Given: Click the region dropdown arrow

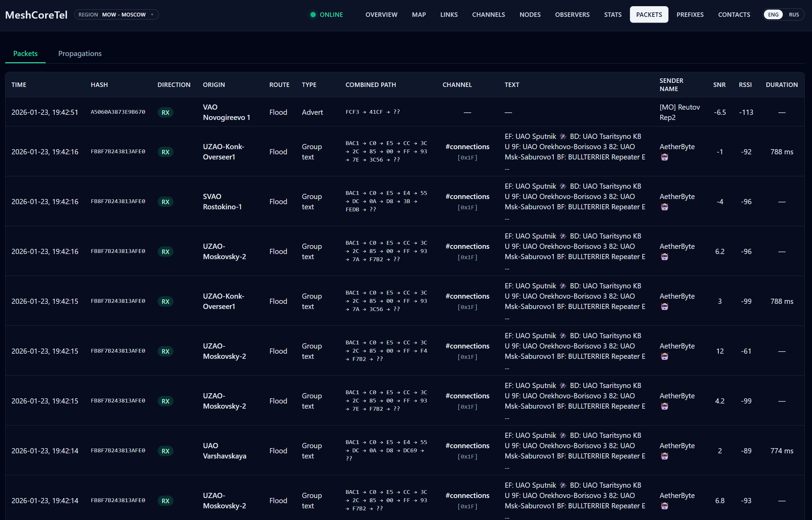Looking at the screenshot, I should pyautogui.click(x=152, y=14).
